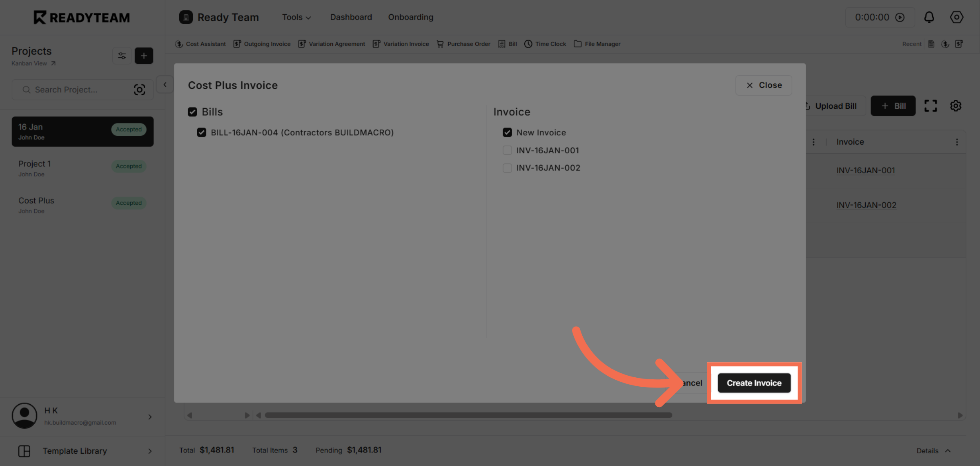Check the INV-16JAN-001 invoice option

coord(507,150)
